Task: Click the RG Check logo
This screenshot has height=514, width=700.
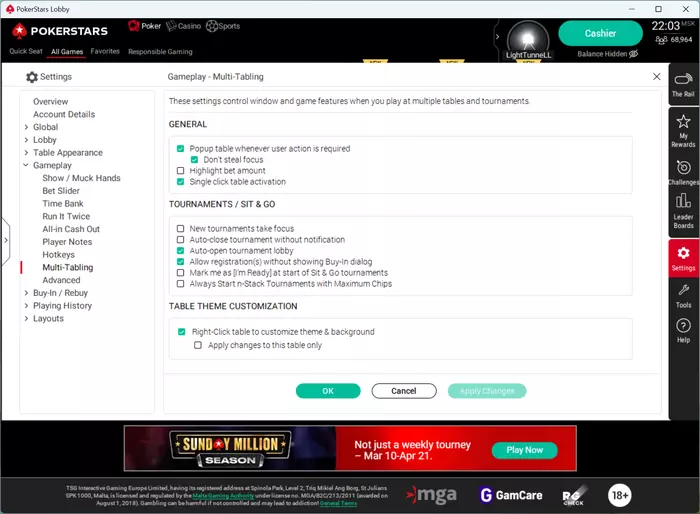Action: (574, 496)
